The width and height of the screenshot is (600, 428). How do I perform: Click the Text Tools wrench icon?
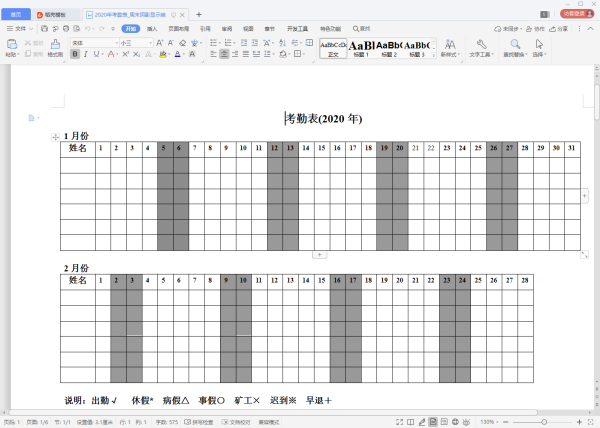click(x=481, y=44)
